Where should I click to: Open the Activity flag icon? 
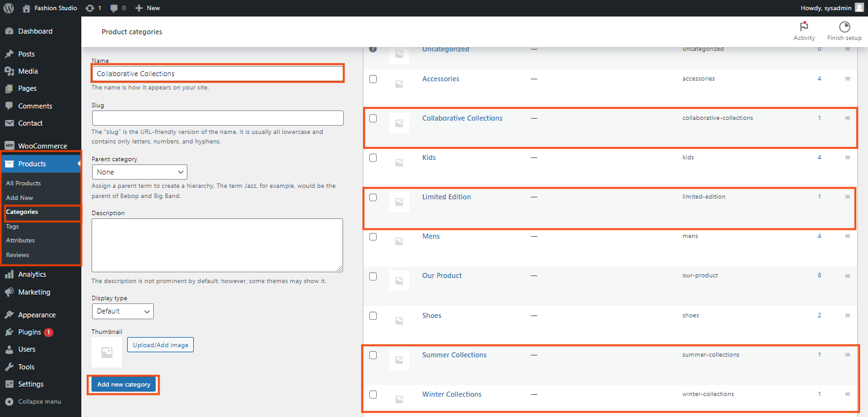click(804, 27)
